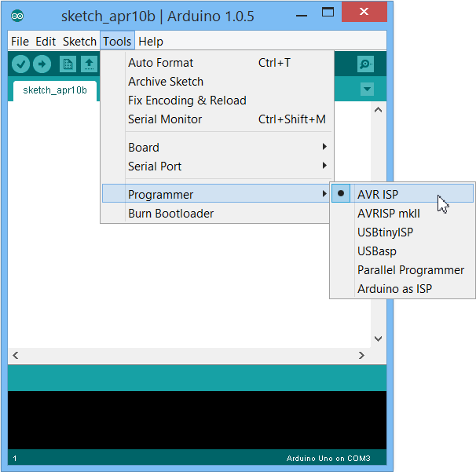This screenshot has height=472, width=476.
Task: Run Auto Format from Tools menu
Action: tap(217, 63)
